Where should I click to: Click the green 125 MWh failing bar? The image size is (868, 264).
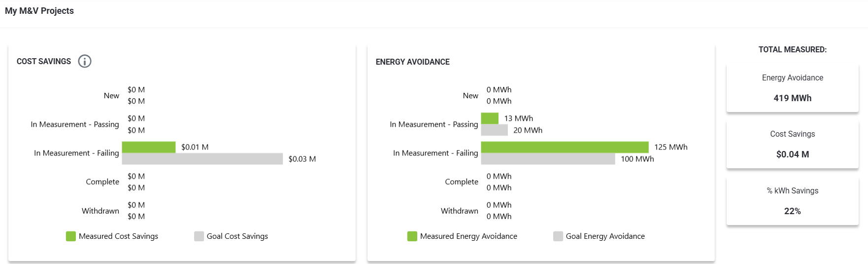click(565, 147)
